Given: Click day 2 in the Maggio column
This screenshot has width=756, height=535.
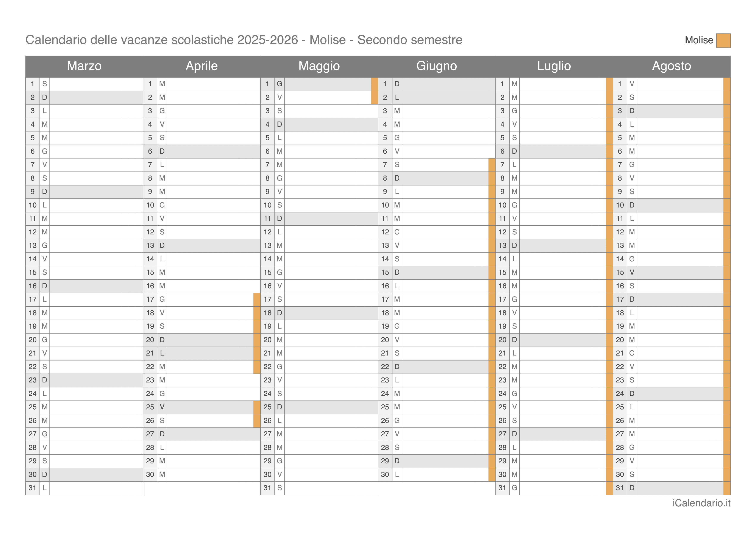Looking at the screenshot, I should coord(319,98).
